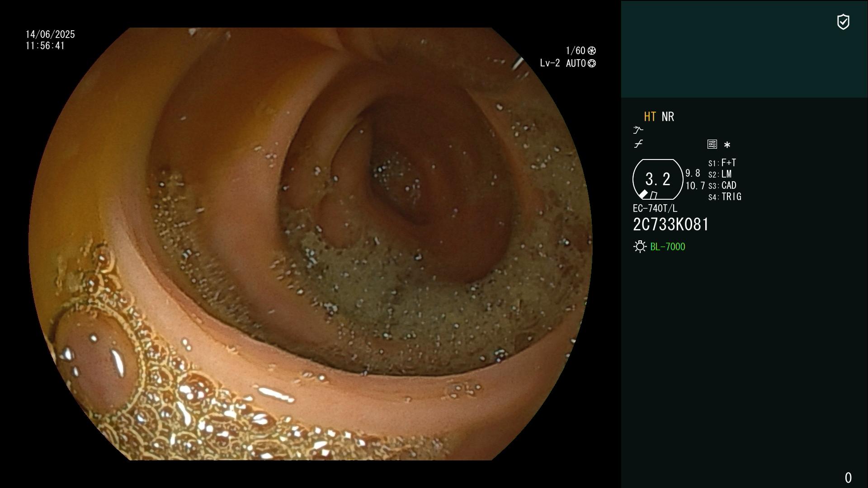The width and height of the screenshot is (868, 488).
Task: Click the shutter speed fan icon
Action: 592,51
